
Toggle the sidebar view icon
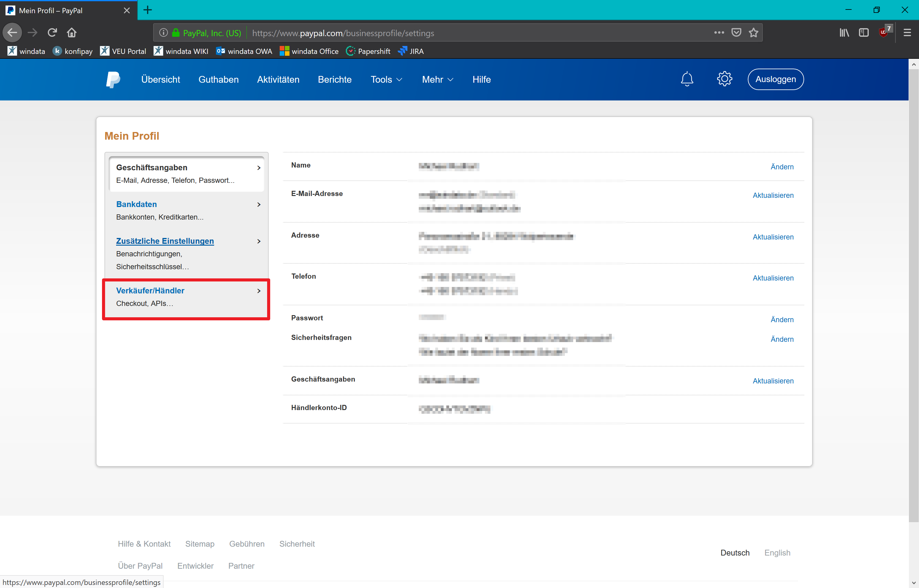[x=864, y=33]
